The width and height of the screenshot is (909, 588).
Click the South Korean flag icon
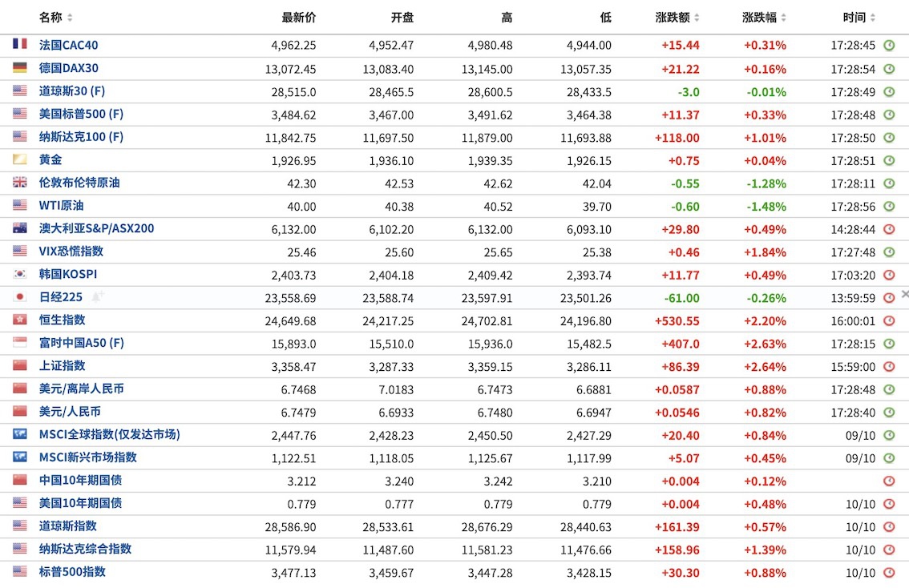20,273
